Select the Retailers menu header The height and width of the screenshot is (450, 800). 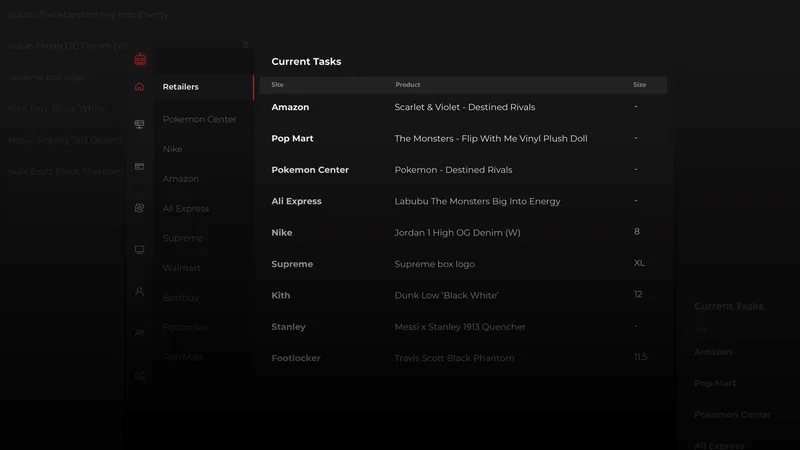pos(181,87)
